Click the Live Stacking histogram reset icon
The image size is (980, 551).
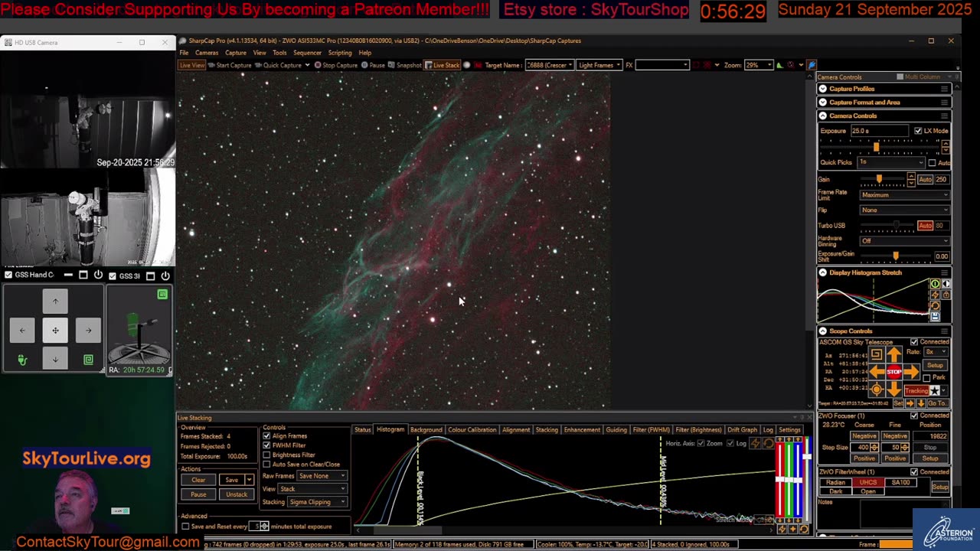pos(768,444)
